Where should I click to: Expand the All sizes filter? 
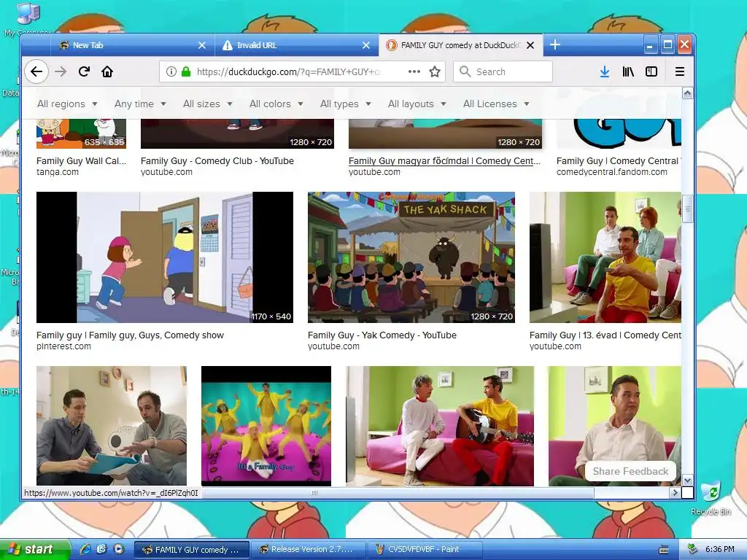coord(208,104)
